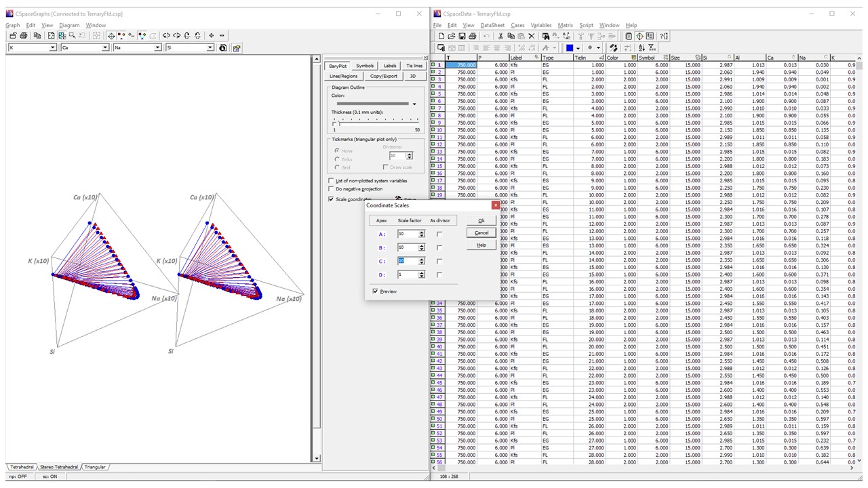868x488 pixels.
Task: Open the K apex variable dropdown
Action: pos(53,48)
